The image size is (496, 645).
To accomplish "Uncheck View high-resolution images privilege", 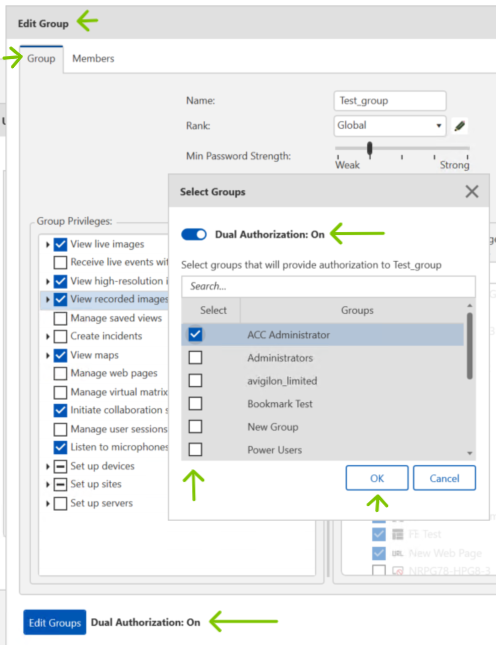I will (60, 281).
